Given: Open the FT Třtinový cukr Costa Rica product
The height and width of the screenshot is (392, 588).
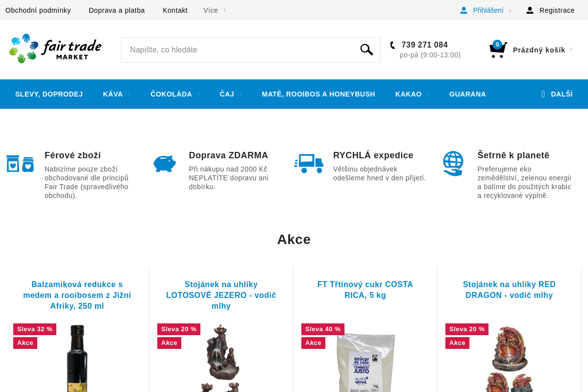Looking at the screenshot, I should pyautogui.click(x=365, y=290).
